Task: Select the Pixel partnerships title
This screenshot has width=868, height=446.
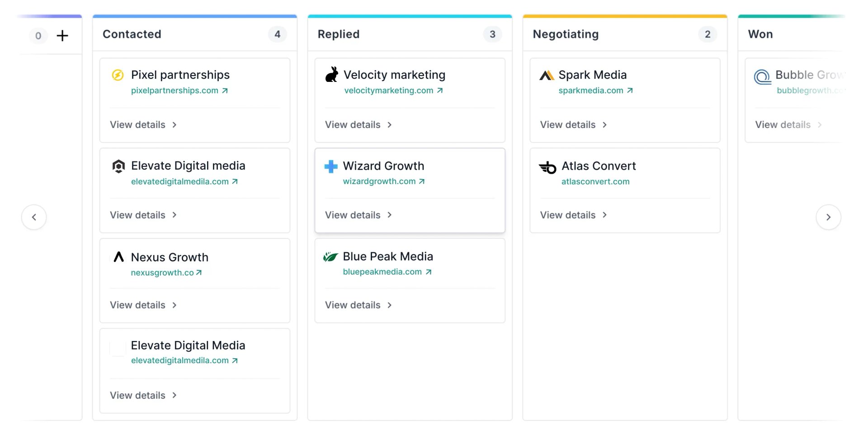Action: 180,75
